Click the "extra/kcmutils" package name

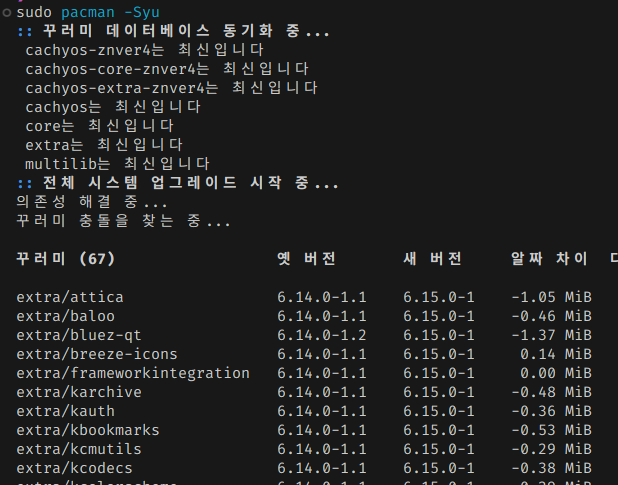[x=79, y=449]
